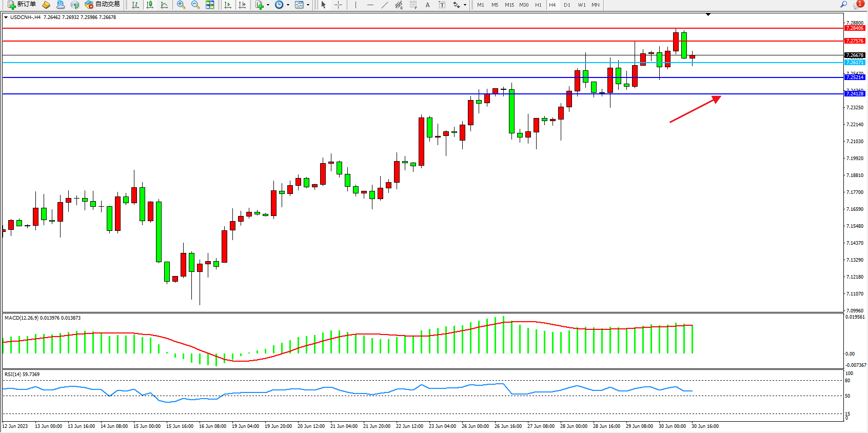Viewport: 868px width, 433px height.
Task: Switch to the H1 timeframe
Action: tap(538, 5)
